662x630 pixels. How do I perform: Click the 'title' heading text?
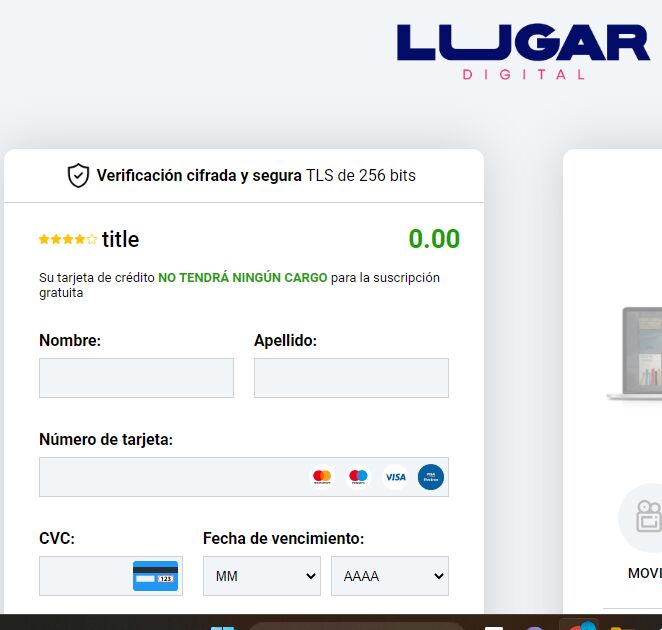point(120,239)
